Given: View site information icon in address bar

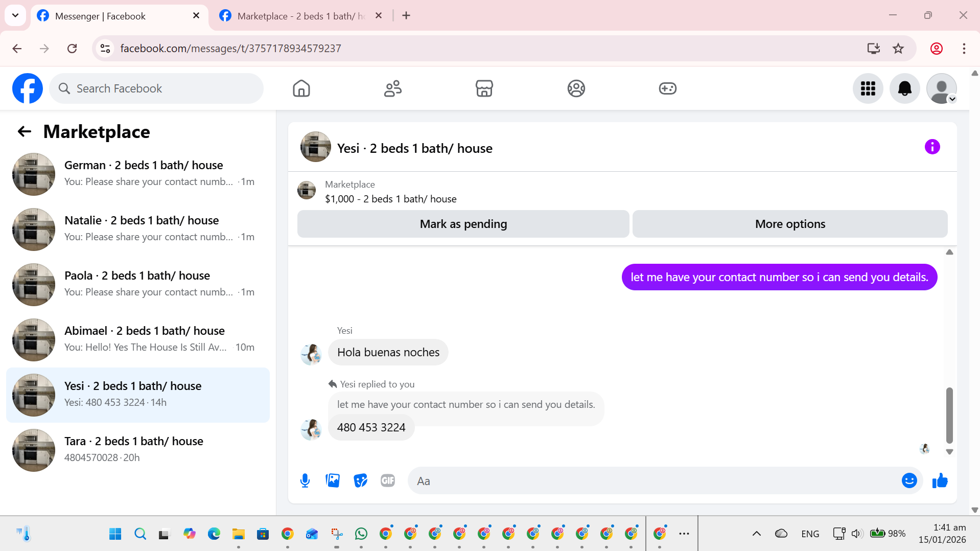Looking at the screenshot, I should [105, 49].
